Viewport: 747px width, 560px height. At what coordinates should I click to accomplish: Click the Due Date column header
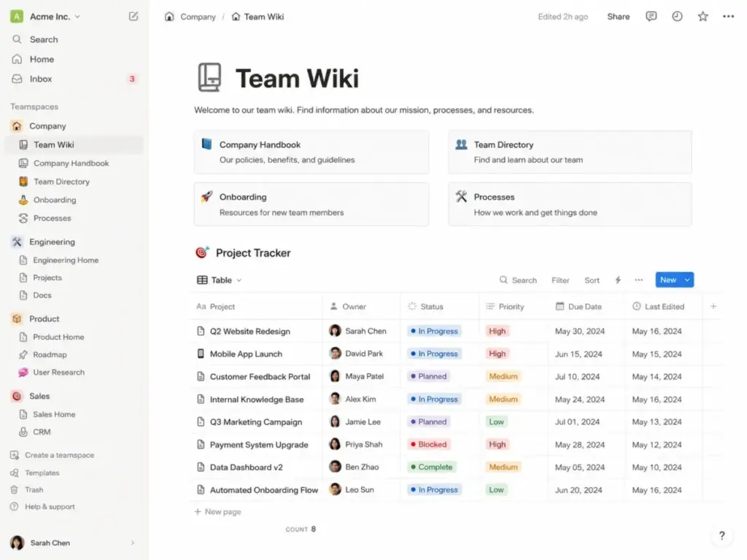(x=587, y=306)
